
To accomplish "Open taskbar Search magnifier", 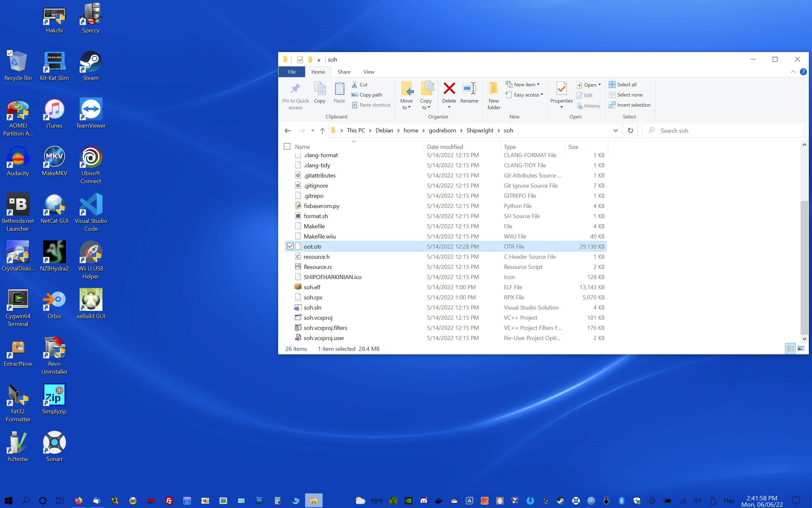I will (25, 501).
